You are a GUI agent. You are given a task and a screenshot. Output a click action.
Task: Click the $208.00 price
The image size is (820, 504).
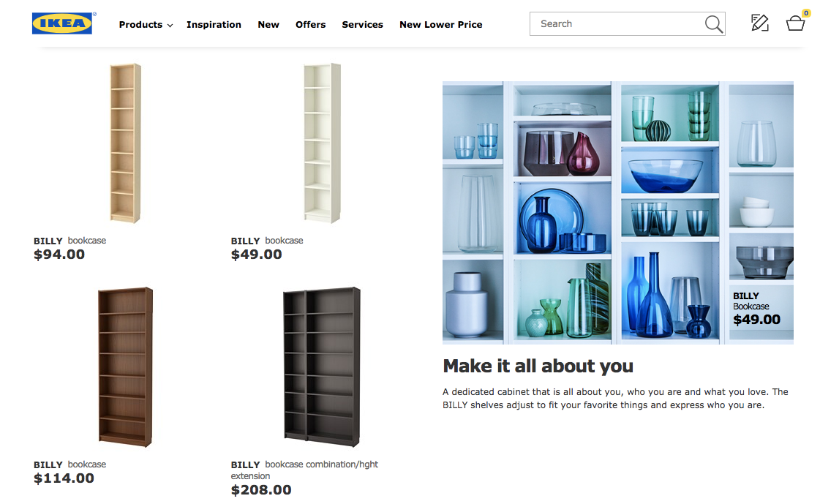coord(261,490)
